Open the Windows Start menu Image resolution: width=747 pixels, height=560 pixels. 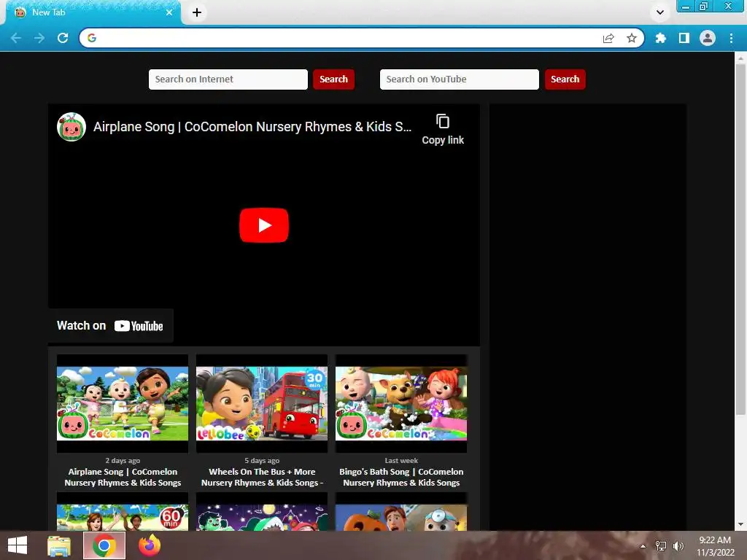tap(18, 545)
